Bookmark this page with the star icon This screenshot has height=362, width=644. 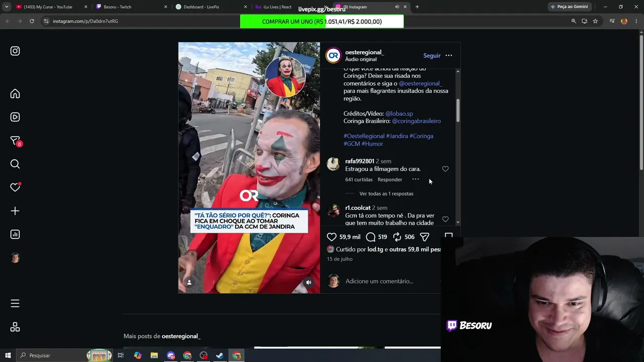point(595,21)
